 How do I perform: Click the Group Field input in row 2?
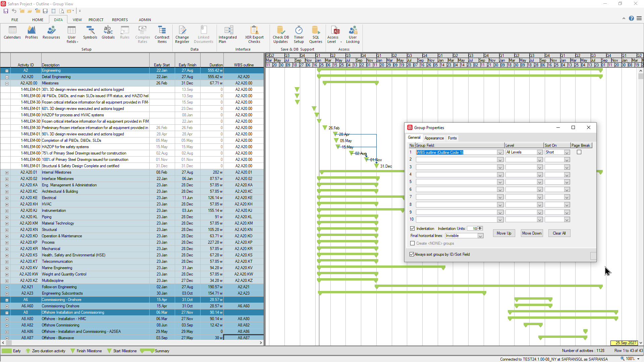click(457, 160)
